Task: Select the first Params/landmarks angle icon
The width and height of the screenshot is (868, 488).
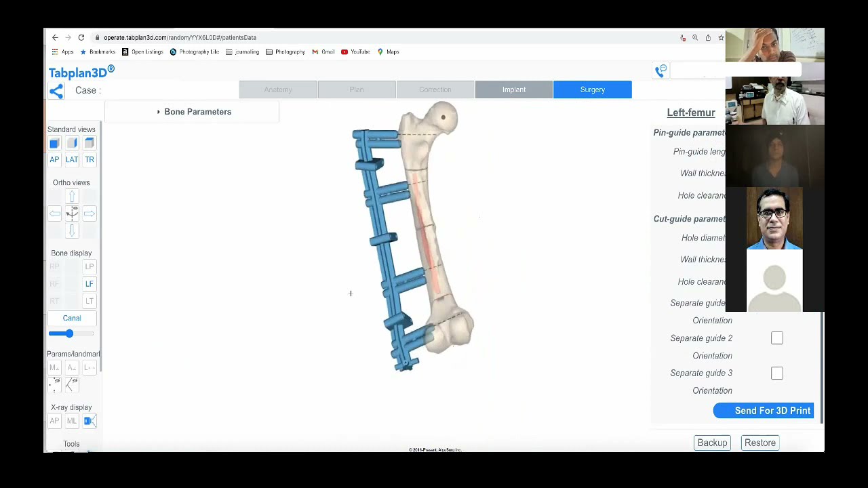Action: click(54, 367)
